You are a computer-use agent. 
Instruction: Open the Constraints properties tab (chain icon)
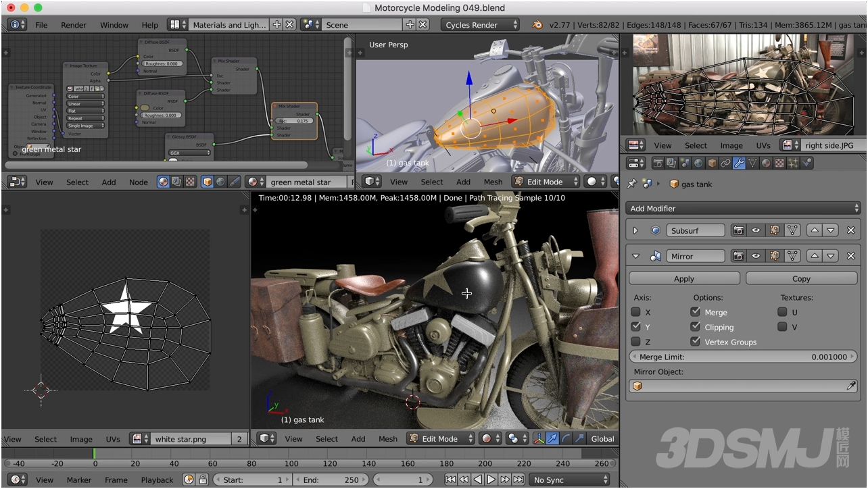click(x=725, y=163)
